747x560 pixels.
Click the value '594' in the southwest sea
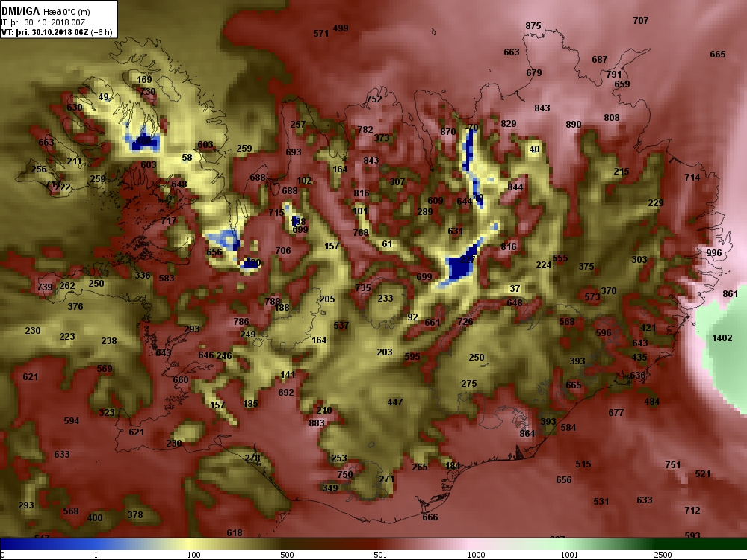pos(72,421)
